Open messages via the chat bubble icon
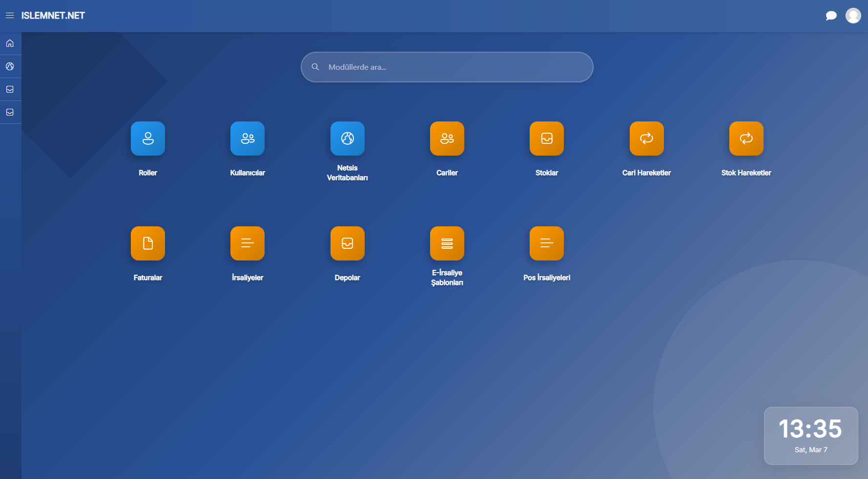The height and width of the screenshot is (479, 868). tap(831, 15)
